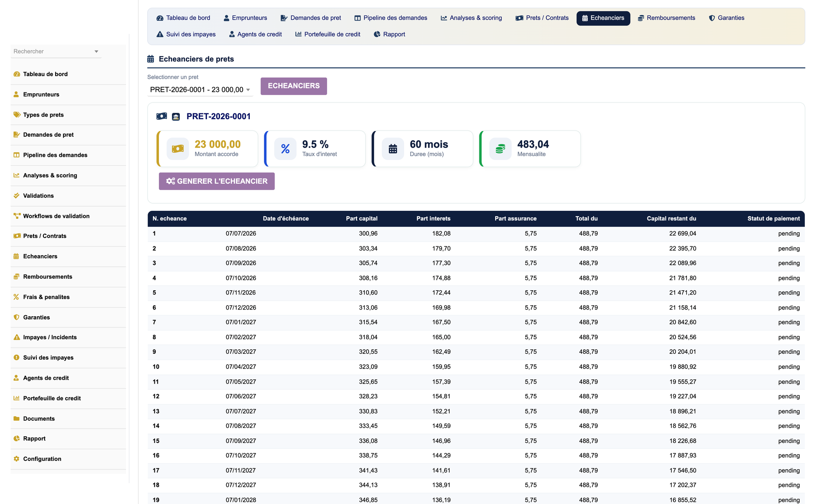Click the Emprunteurs person icon in sidebar
The height and width of the screenshot is (504, 814).
(16, 95)
